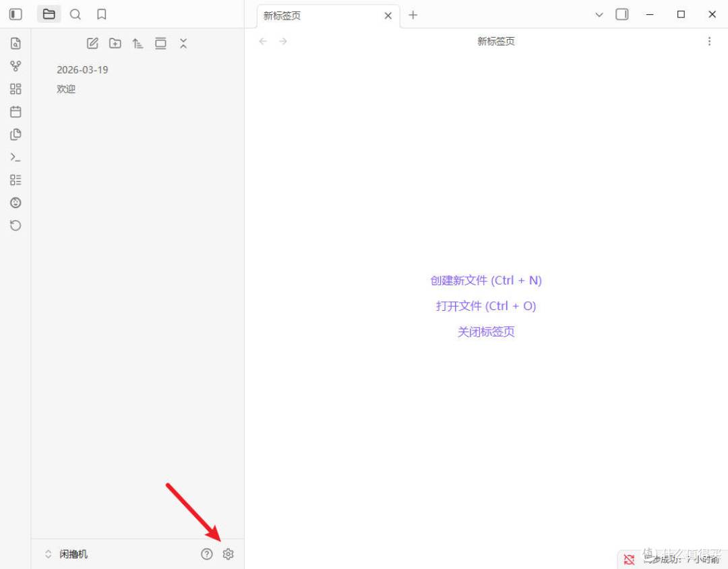Click 创建新文件 (Ctrl + N) link

(486, 280)
